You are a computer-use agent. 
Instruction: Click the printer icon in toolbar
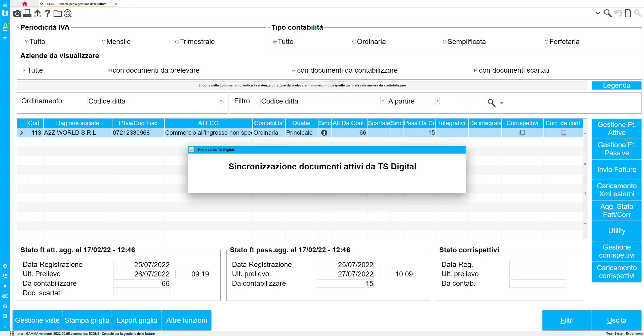click(x=27, y=13)
